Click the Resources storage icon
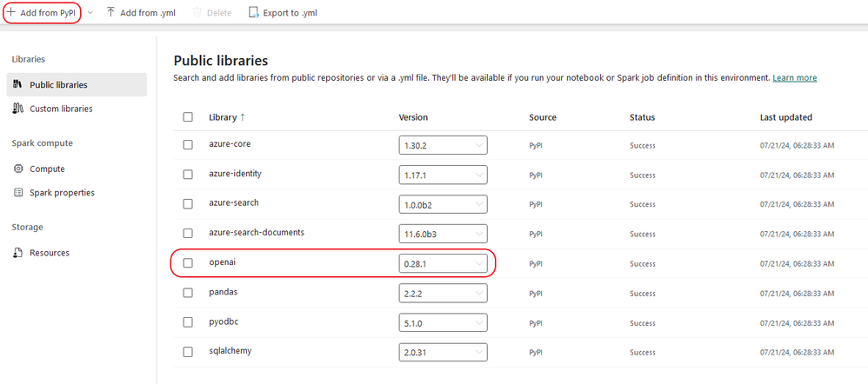Screen dimensions: 868x384 (18, 253)
